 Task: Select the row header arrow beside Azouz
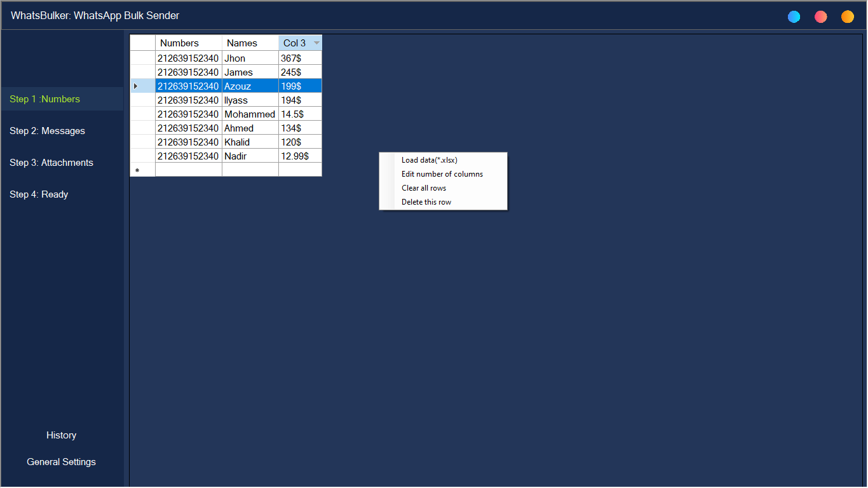point(143,86)
